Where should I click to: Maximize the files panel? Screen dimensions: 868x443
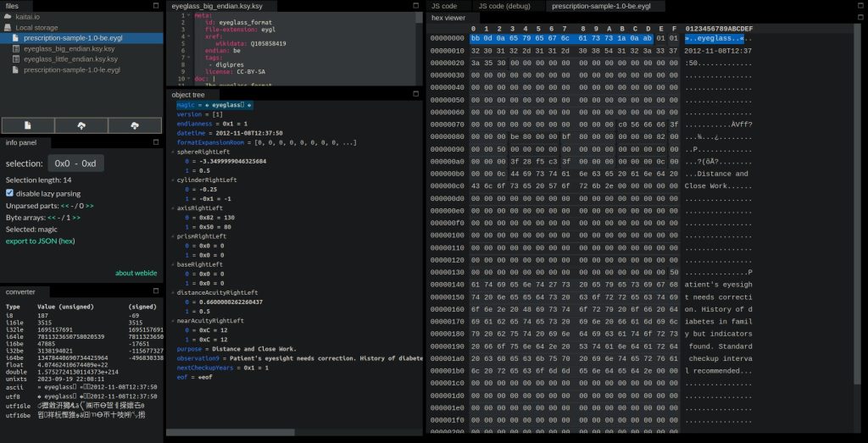click(156, 6)
